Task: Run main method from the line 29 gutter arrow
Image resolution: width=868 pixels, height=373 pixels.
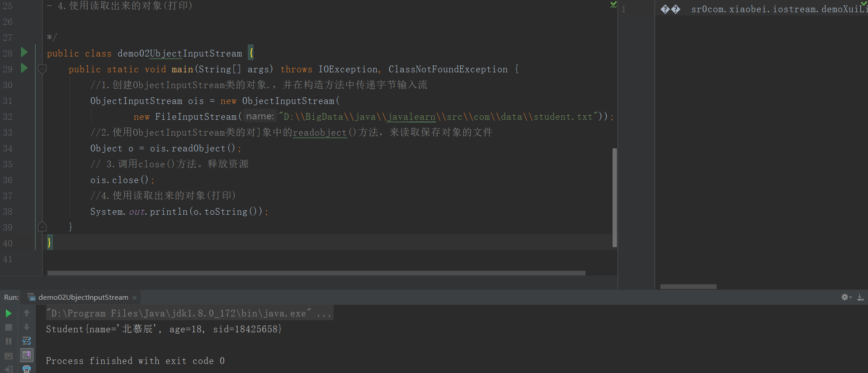Action: coord(24,68)
